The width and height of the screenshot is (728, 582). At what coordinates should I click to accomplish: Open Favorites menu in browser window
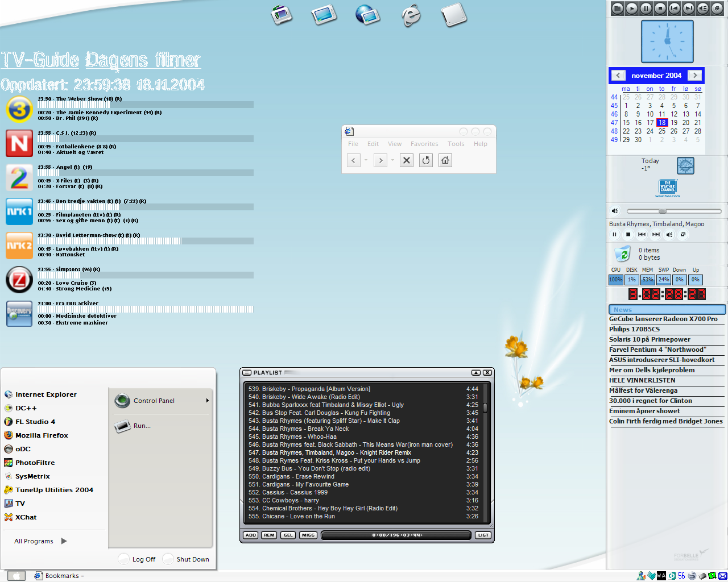(424, 144)
